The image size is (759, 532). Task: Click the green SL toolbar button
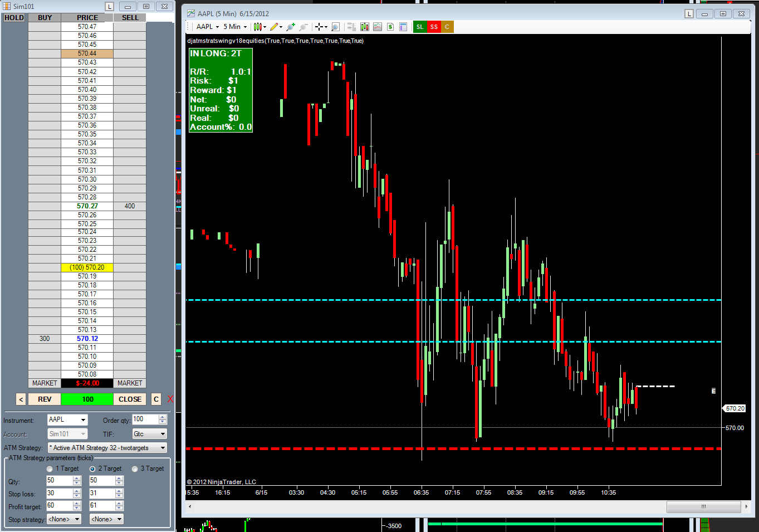[420, 27]
